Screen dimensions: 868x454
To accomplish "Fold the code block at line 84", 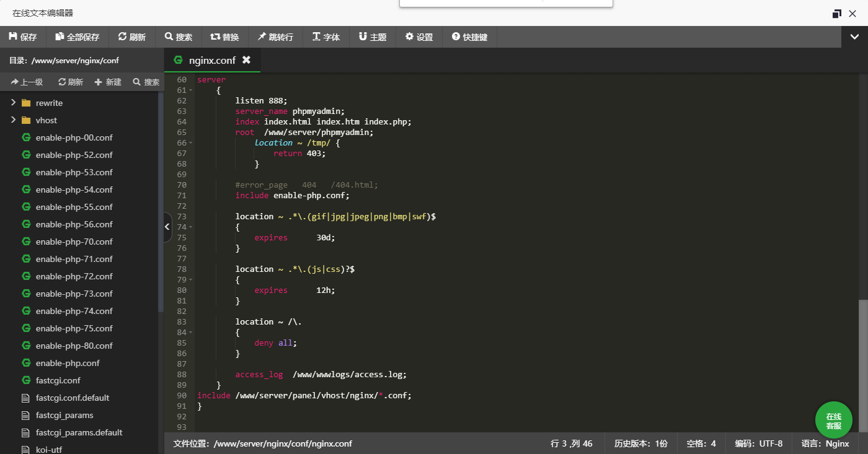I will (x=191, y=333).
